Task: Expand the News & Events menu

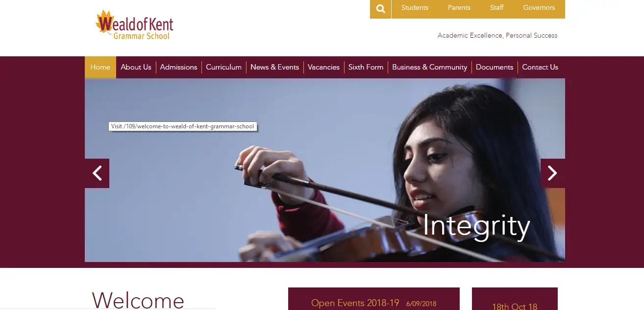Action: pyautogui.click(x=274, y=67)
